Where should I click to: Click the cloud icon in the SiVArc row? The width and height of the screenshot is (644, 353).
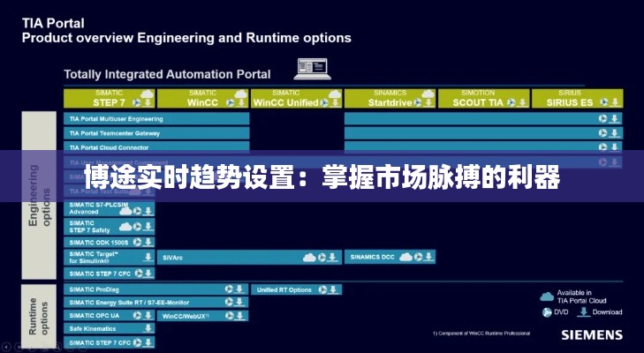point(309,258)
